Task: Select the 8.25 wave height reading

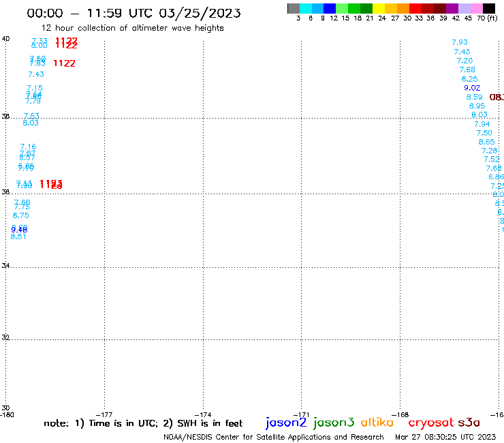Action: [x=470, y=79]
